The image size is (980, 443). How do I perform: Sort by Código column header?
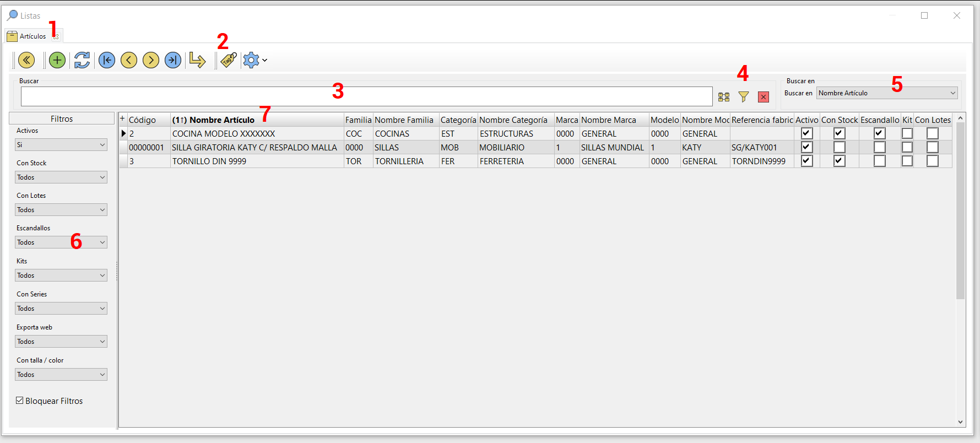[x=149, y=120]
